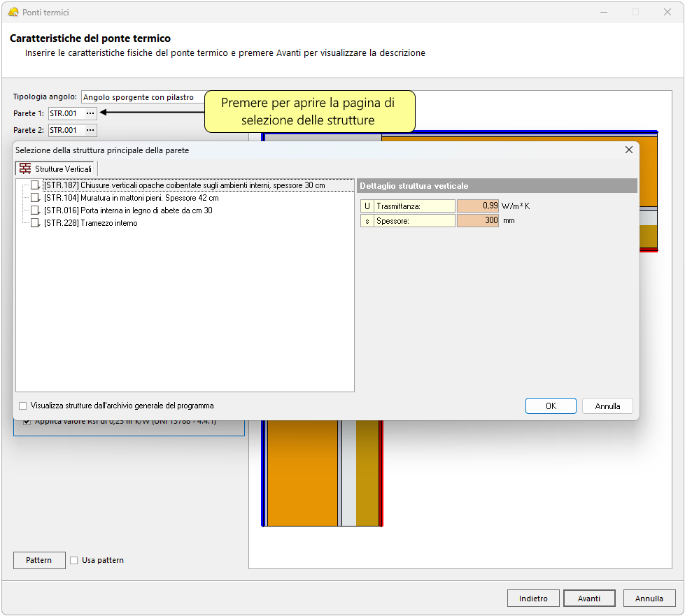Click the STR.016 Porta interna item icon
The height and width of the screenshot is (616, 685).
(35, 210)
